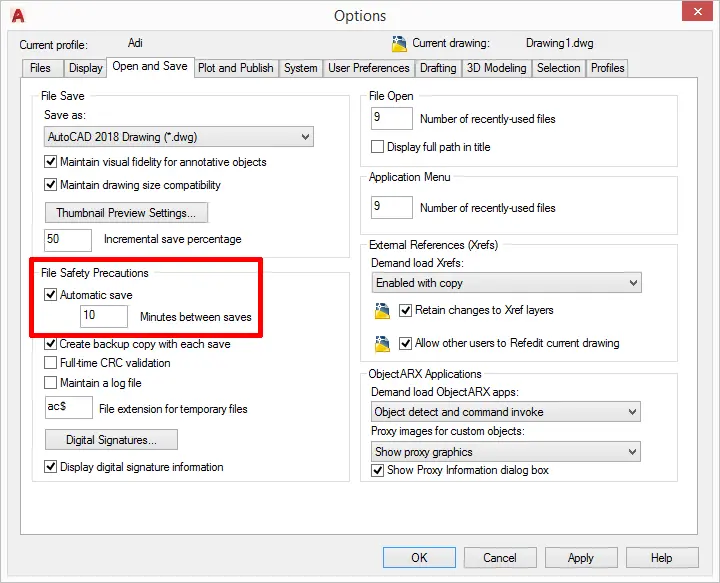
Task: Click the Thumbnail Preview Settings button
Action: (x=126, y=213)
